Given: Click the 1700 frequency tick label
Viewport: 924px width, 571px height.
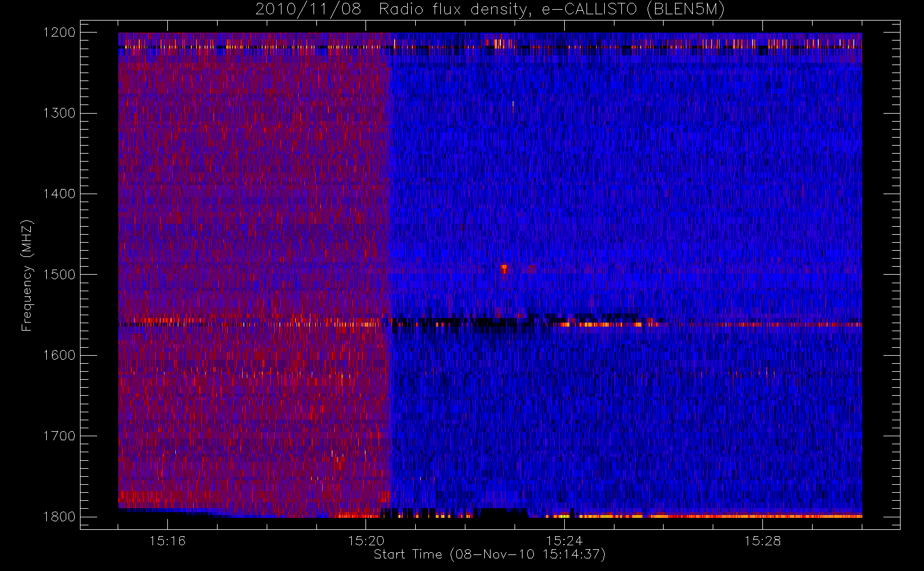Looking at the screenshot, I should pos(59,436).
